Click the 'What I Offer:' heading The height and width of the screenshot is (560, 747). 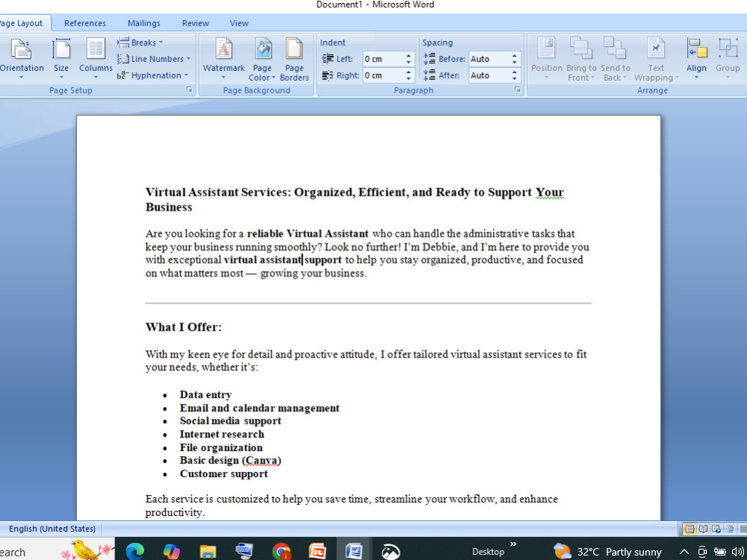[184, 327]
